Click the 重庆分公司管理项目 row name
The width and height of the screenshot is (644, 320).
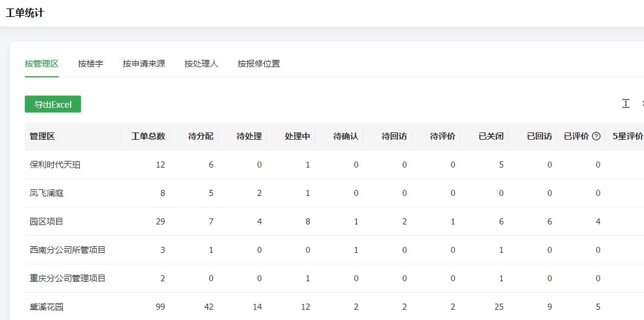(68, 278)
